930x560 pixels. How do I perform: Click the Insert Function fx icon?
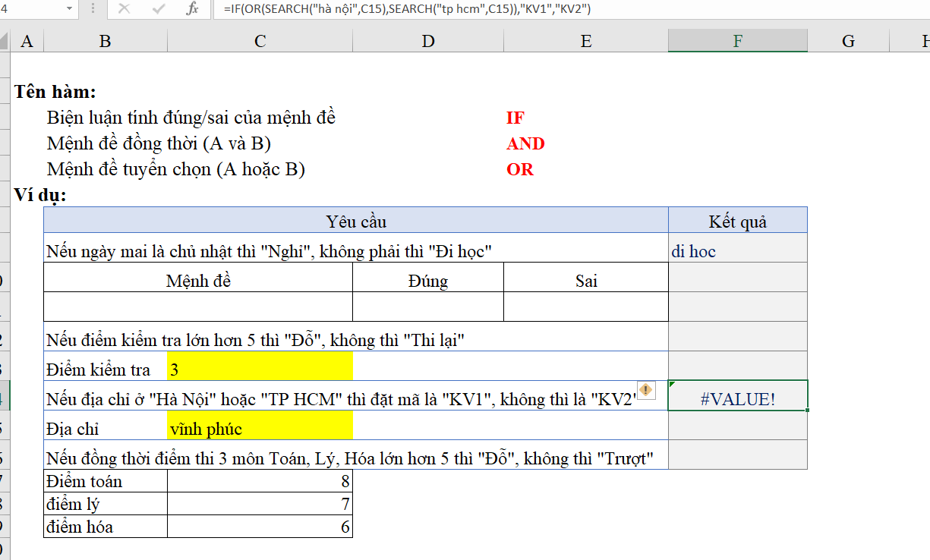(193, 9)
